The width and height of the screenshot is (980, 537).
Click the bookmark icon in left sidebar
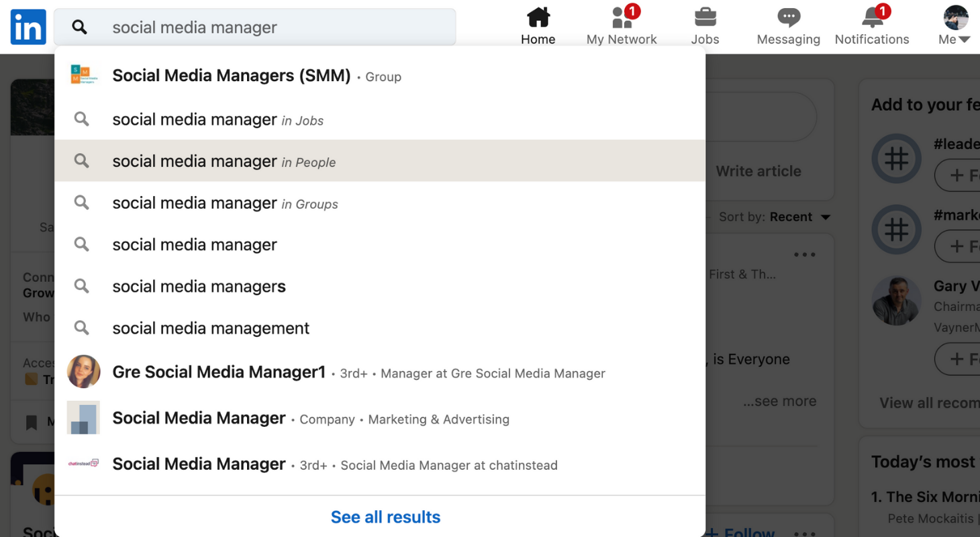(x=31, y=422)
